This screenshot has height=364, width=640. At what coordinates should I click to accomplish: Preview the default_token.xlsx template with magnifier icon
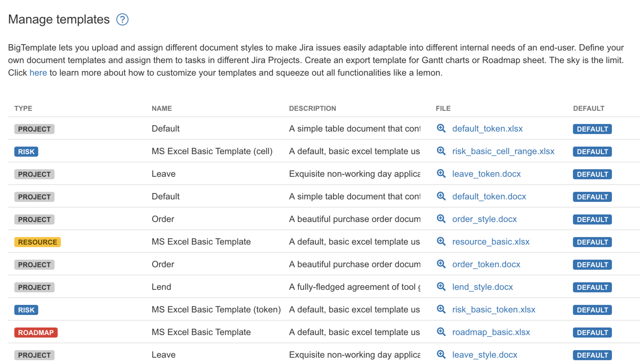pos(441,128)
